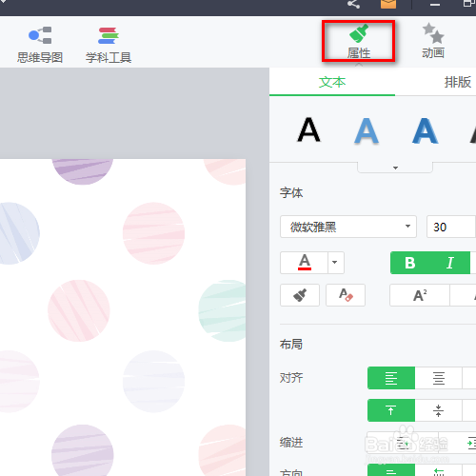Switch to the 排版 tab
Screen dimensions: 476x476
click(457, 82)
